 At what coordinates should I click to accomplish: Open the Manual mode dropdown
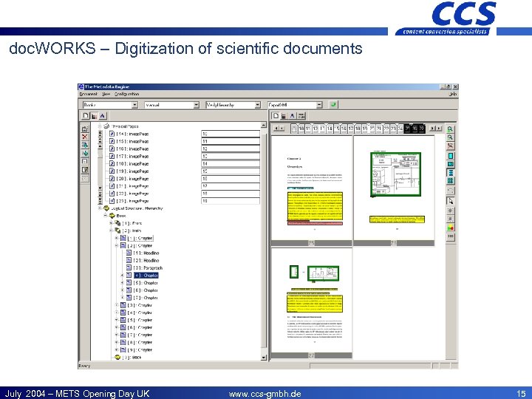(196, 105)
